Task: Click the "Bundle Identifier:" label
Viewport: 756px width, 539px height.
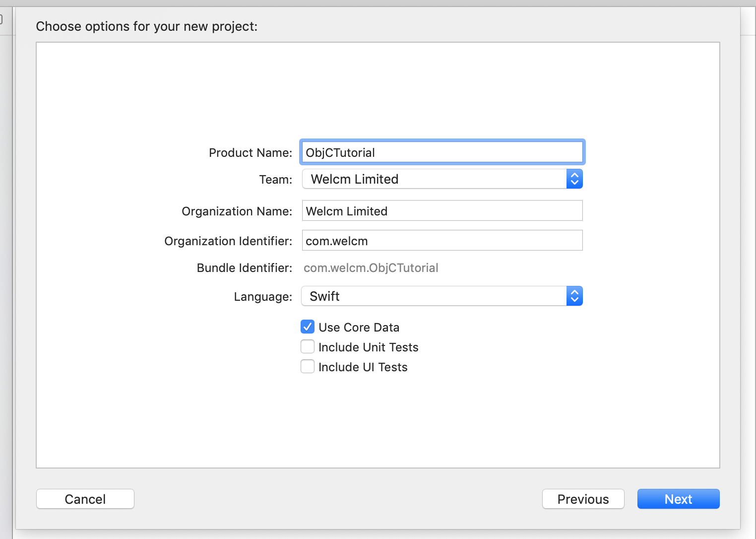Action: point(244,268)
